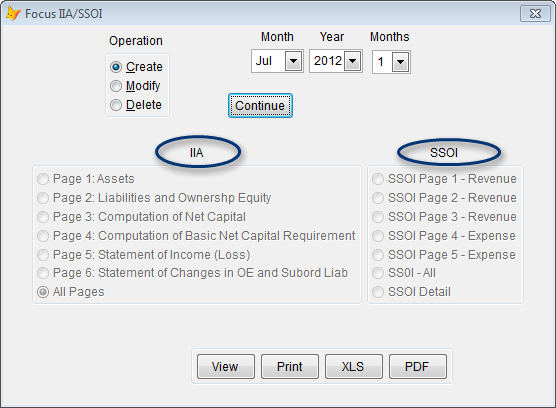Click the View button
556x408 pixels.
(x=226, y=367)
